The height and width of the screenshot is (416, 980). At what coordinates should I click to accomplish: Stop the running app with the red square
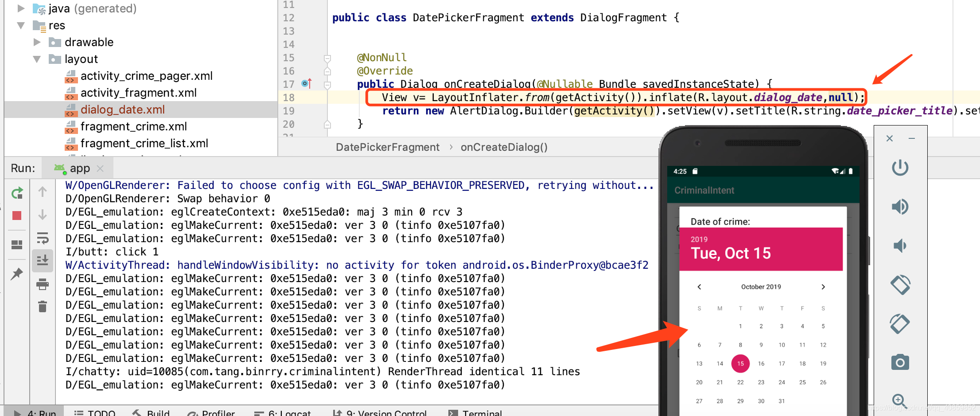click(x=17, y=216)
